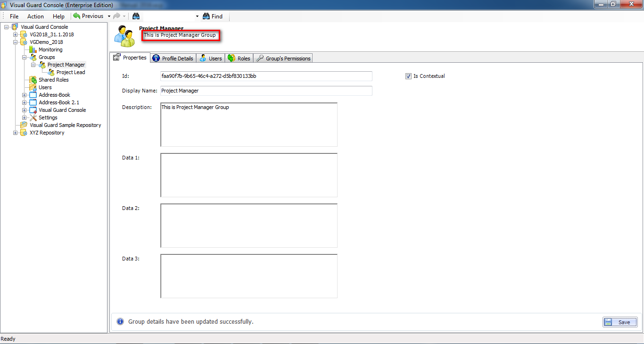Click the Users folder icon in the tree
The image size is (644, 344).
pyautogui.click(x=33, y=87)
